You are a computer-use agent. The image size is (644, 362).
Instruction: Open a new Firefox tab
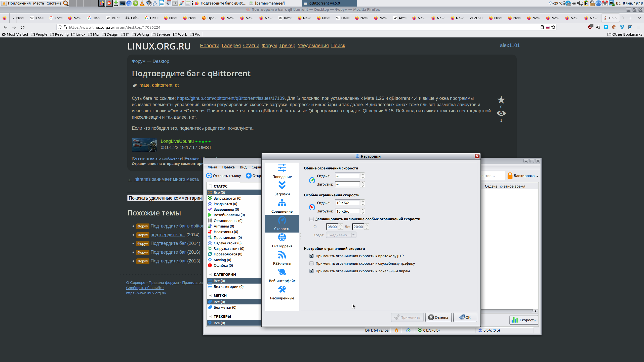pos(631,18)
